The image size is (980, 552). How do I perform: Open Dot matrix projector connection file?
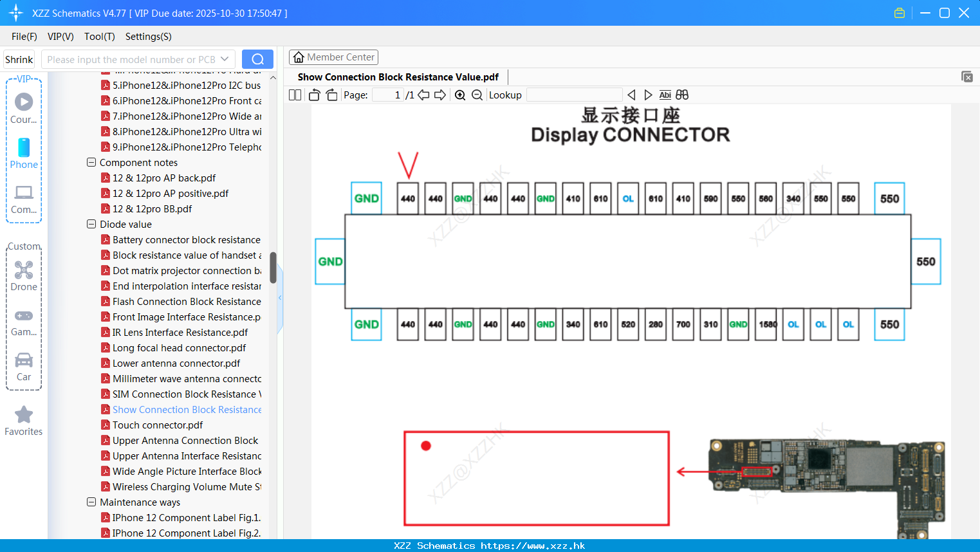point(181,270)
